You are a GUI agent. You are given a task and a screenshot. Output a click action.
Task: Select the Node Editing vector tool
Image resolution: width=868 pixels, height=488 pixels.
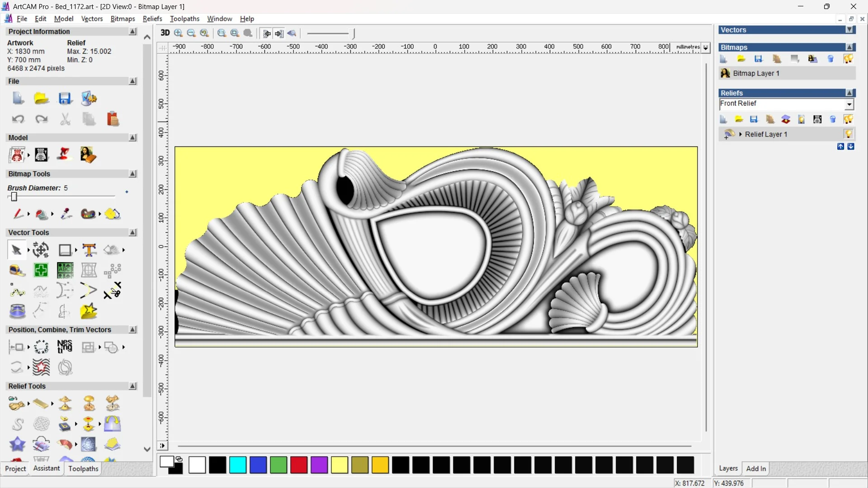pos(17,291)
